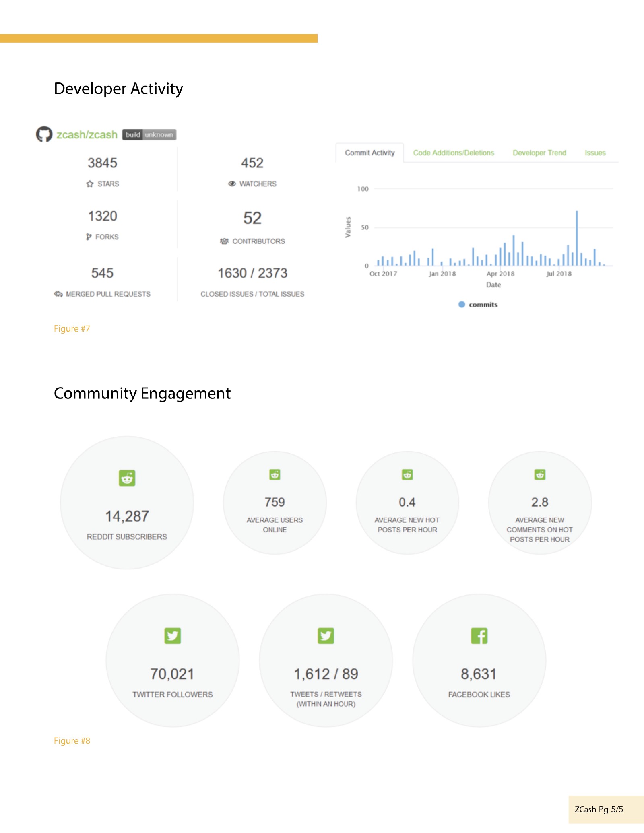This screenshot has height=833, width=644.
Task: Click the Figure #7 caption
Action: tap(72, 329)
